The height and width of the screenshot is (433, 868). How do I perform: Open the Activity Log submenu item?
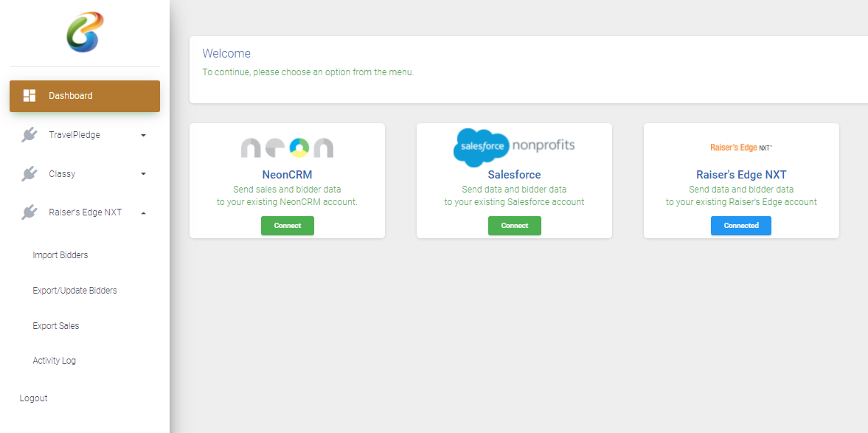click(x=55, y=361)
